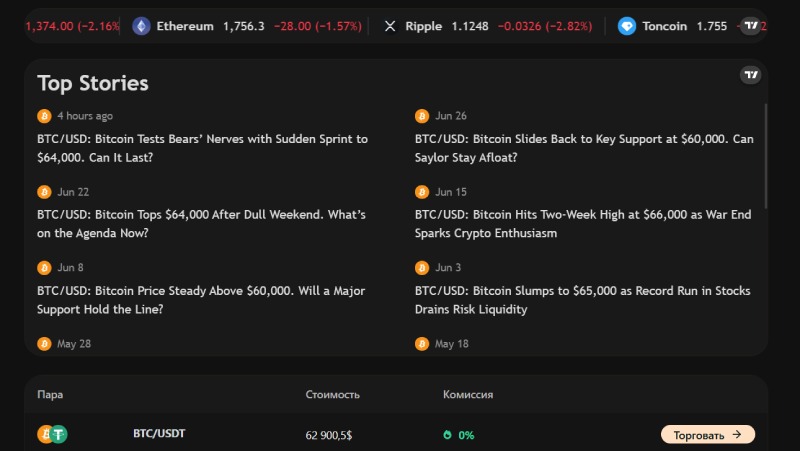Open story 'Bitcoin Tops $64,000 After Dull Weekend'
This screenshot has height=451, width=800.
pyautogui.click(x=202, y=223)
